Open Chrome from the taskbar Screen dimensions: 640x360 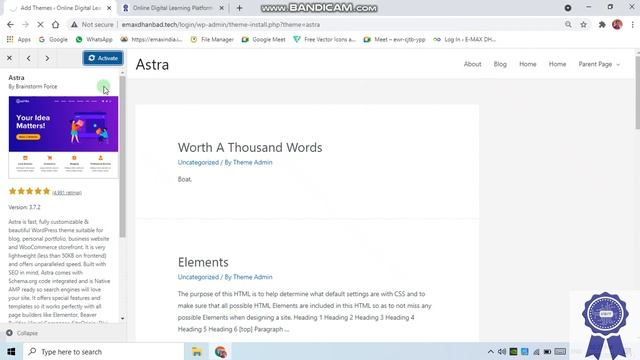point(220,351)
